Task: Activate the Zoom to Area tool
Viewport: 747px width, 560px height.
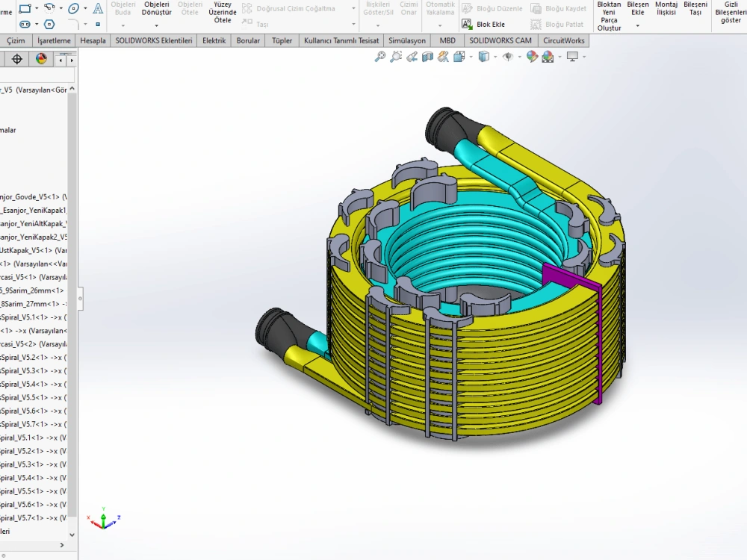Action: pos(397,56)
